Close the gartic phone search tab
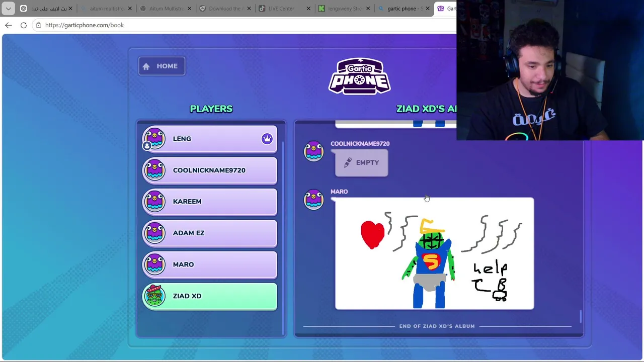Image resolution: width=644 pixels, height=362 pixels. pos(427,9)
